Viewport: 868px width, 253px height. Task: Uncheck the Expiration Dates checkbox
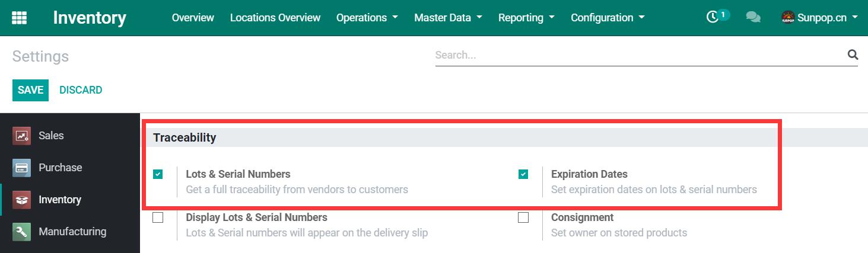(523, 174)
